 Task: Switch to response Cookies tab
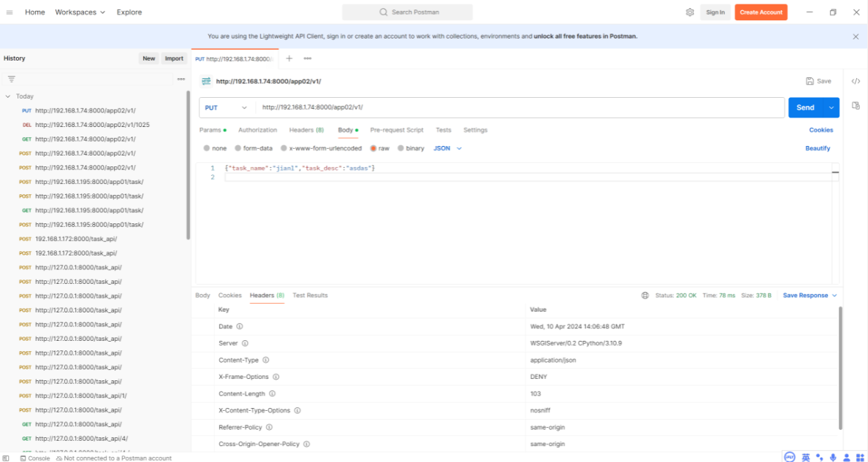(229, 296)
